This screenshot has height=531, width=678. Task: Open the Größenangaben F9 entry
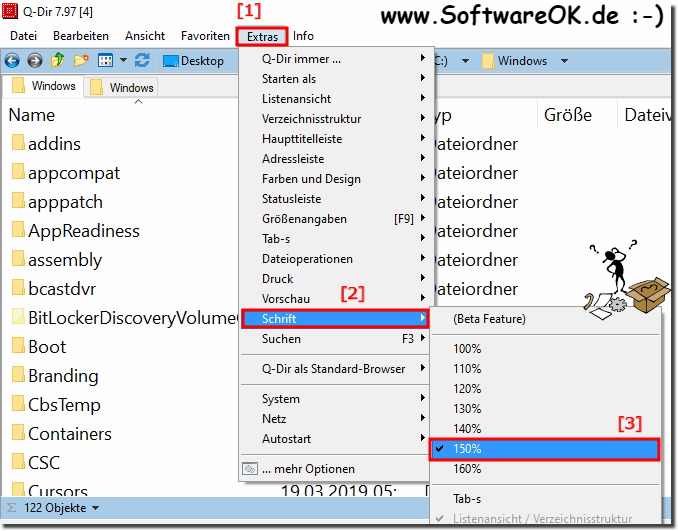click(x=337, y=219)
